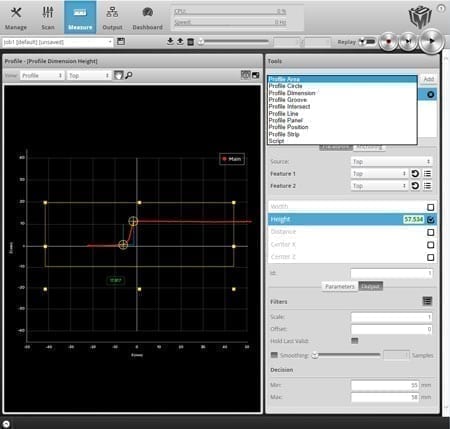Enable the Center Z measurement checkbox
Viewport: 450px width, 429px height.
click(x=430, y=257)
